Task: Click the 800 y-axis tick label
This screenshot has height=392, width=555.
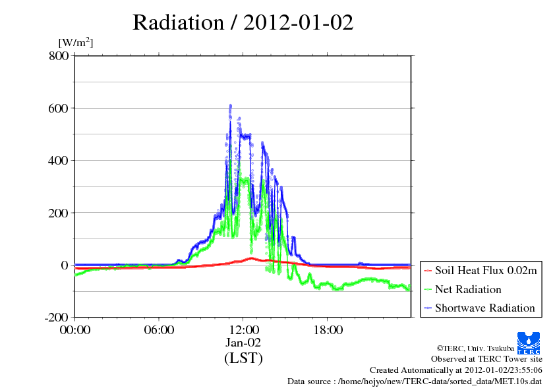Action: [x=59, y=56]
